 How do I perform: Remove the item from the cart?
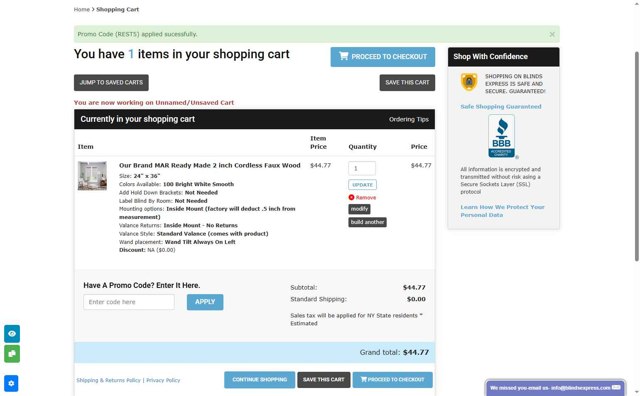(x=362, y=198)
